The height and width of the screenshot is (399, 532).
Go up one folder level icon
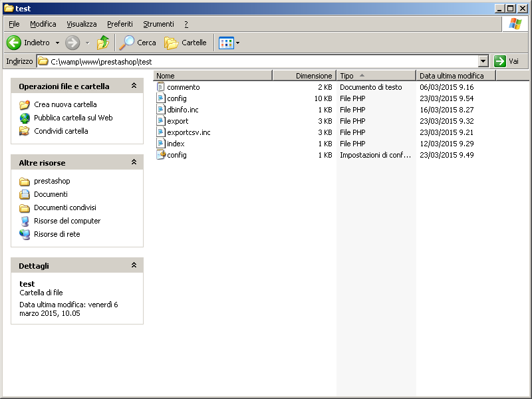point(103,43)
